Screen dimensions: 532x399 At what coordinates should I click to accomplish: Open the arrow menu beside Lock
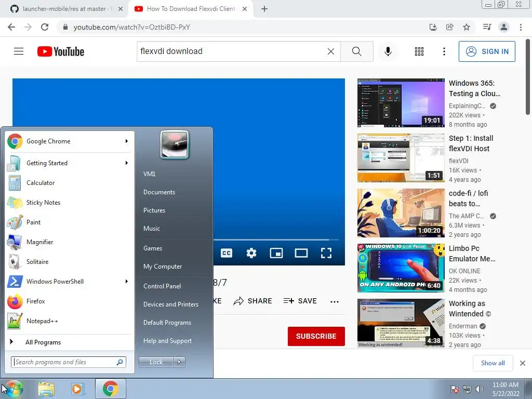click(x=179, y=362)
